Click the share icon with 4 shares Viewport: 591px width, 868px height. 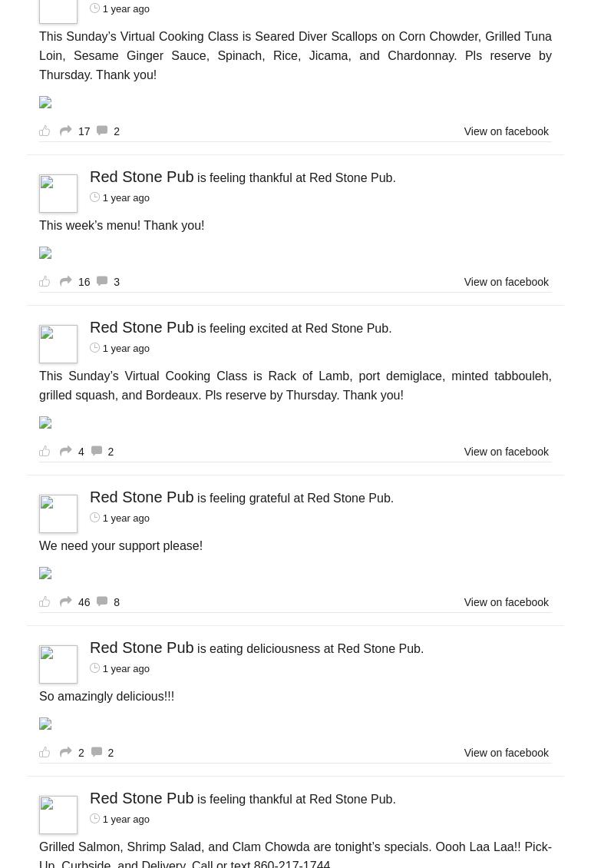(x=66, y=451)
